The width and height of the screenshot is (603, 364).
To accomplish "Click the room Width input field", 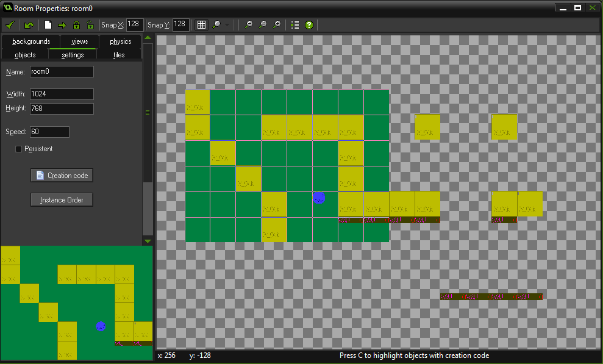I will [x=62, y=95].
